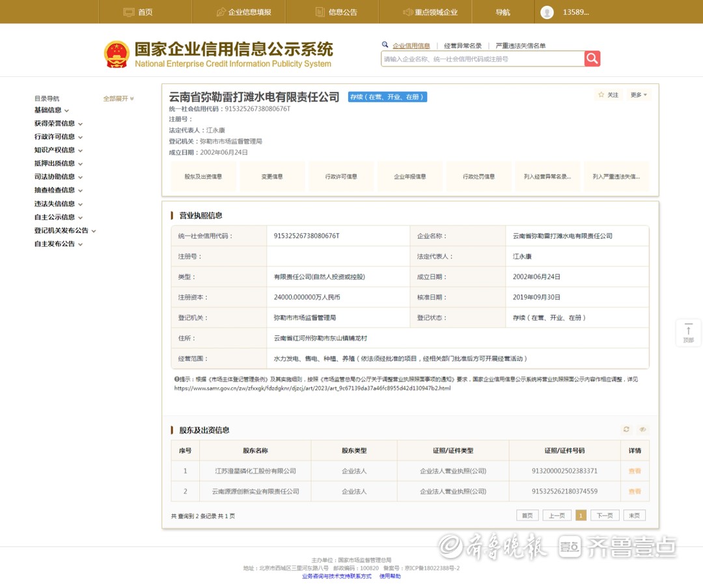View details for 云南源源创新实业有限责任公司
The image size is (703, 588).
click(x=635, y=491)
